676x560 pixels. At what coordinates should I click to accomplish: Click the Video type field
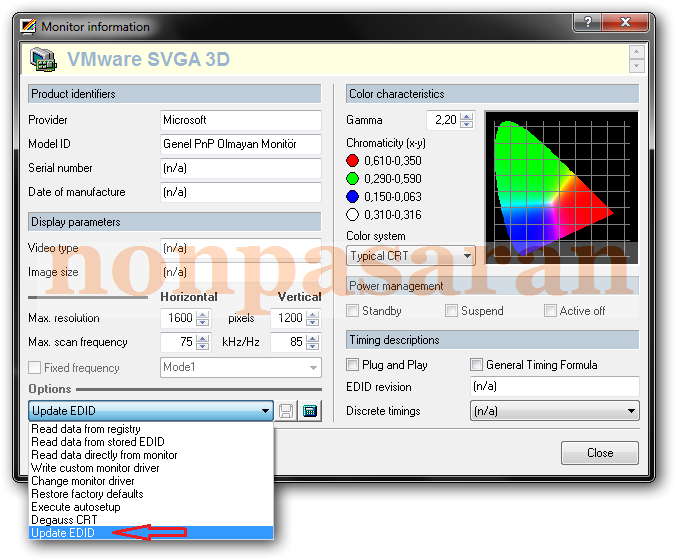click(x=241, y=248)
